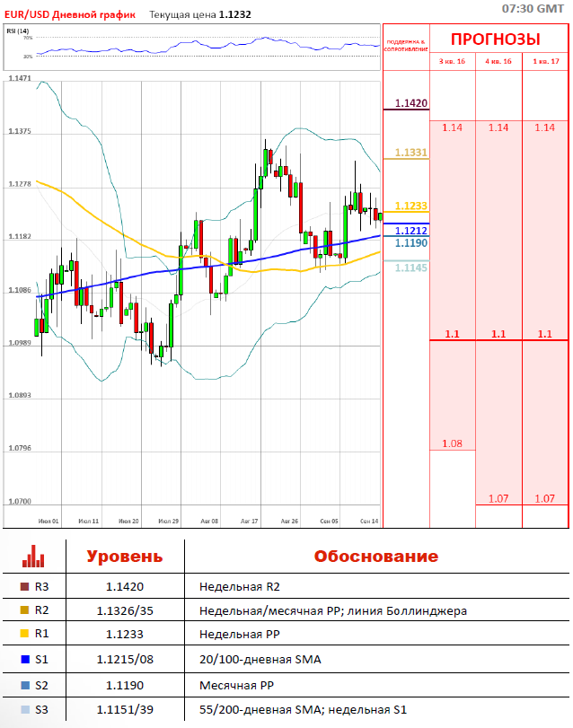The image size is (573, 728).
Task: Click the S2 steel blue swatch
Action: 25,685
